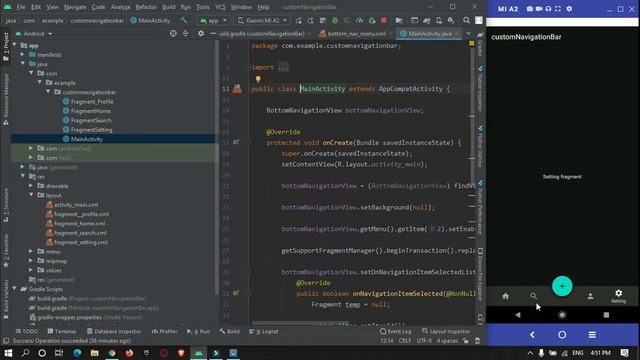Tap the Setting gear in phone bottom navigation

618,296
